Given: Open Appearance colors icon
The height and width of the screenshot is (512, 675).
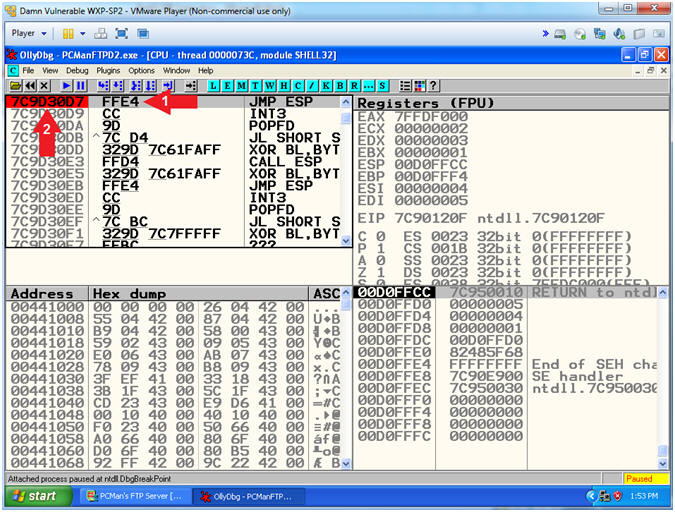Looking at the screenshot, I should (419, 86).
